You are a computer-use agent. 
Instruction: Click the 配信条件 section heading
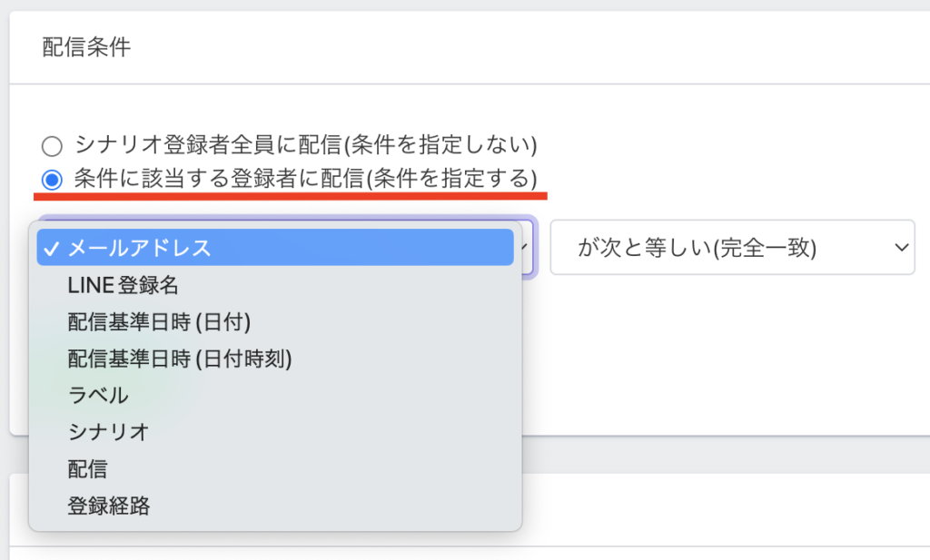pos(86,47)
